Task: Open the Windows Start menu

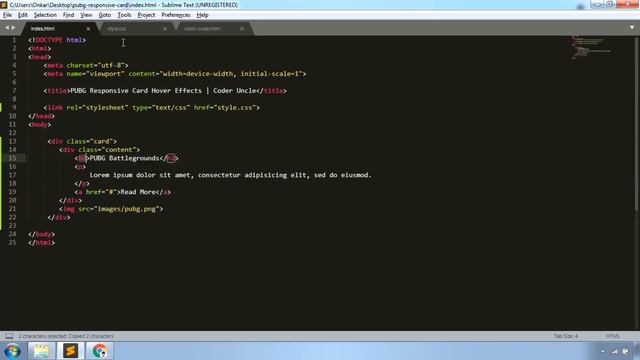Action: coord(12,351)
